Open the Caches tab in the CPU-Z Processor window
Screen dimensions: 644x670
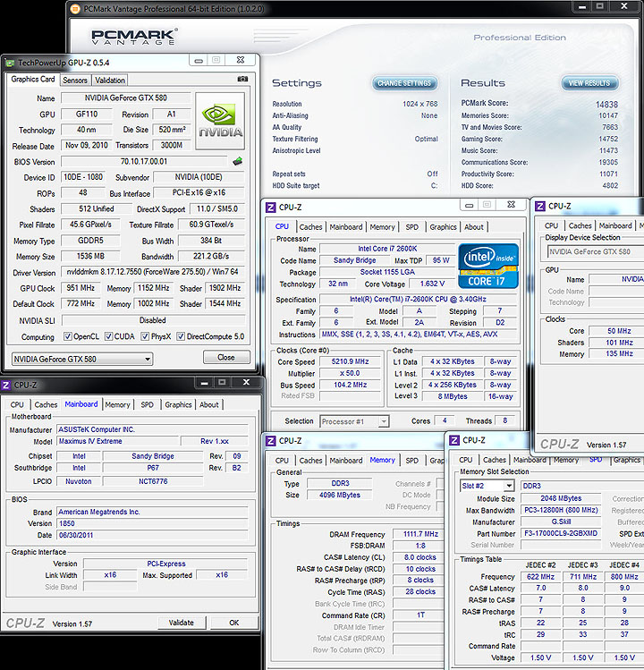click(310, 227)
